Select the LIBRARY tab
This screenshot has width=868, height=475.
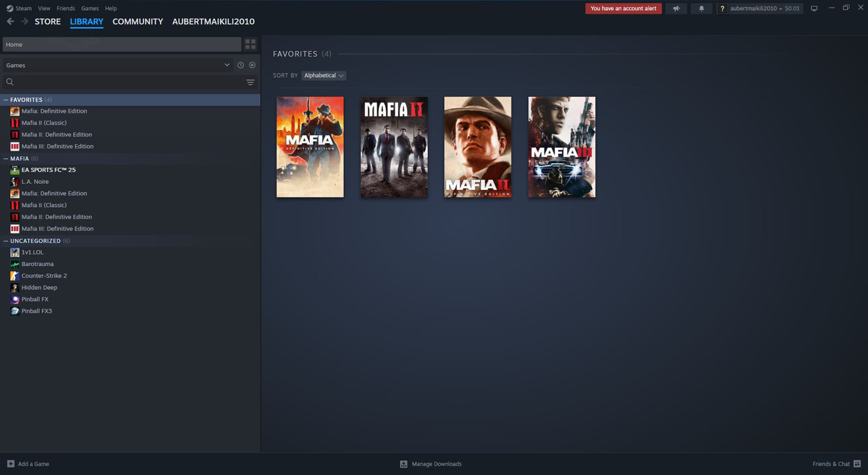pos(87,22)
